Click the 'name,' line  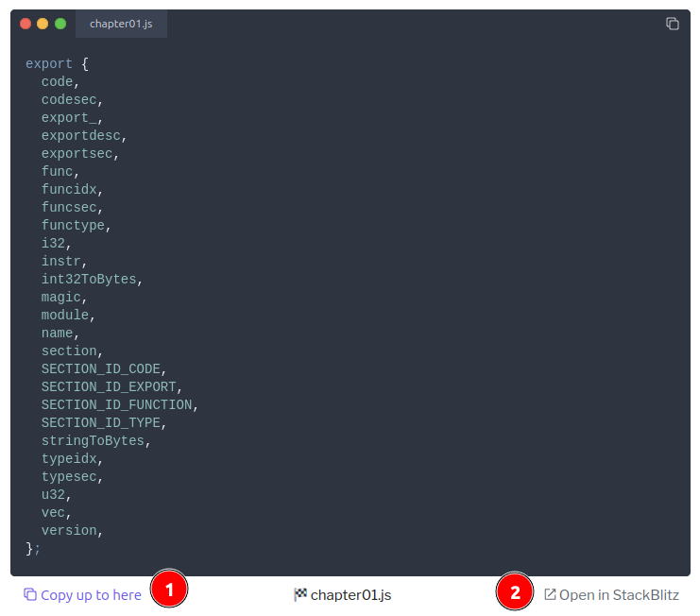coord(60,333)
